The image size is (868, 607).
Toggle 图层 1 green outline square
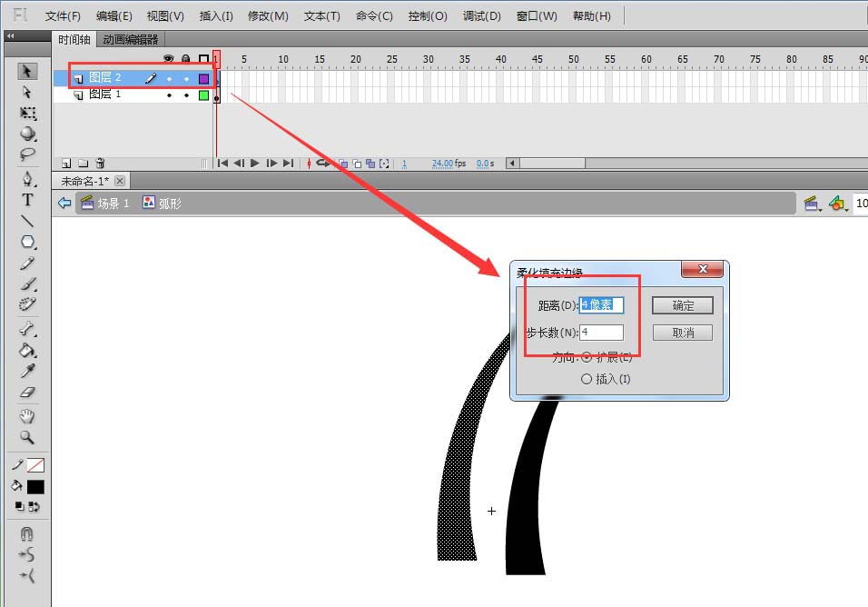click(x=203, y=95)
